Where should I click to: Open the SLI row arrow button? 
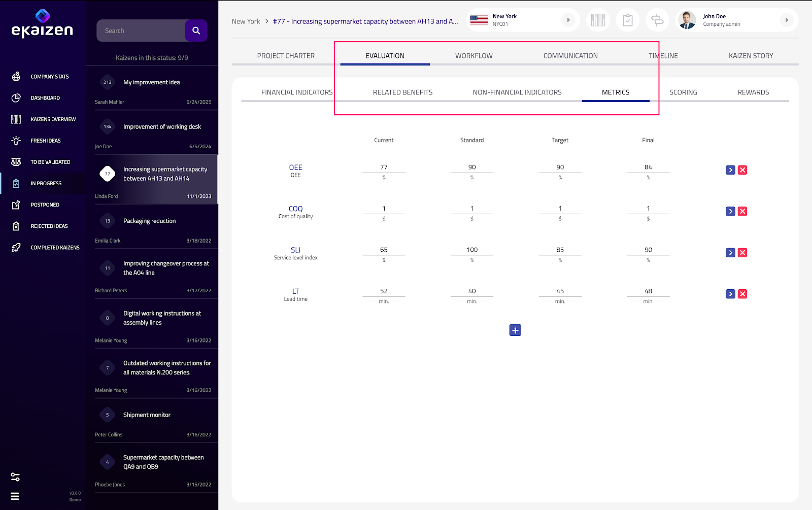(x=730, y=253)
